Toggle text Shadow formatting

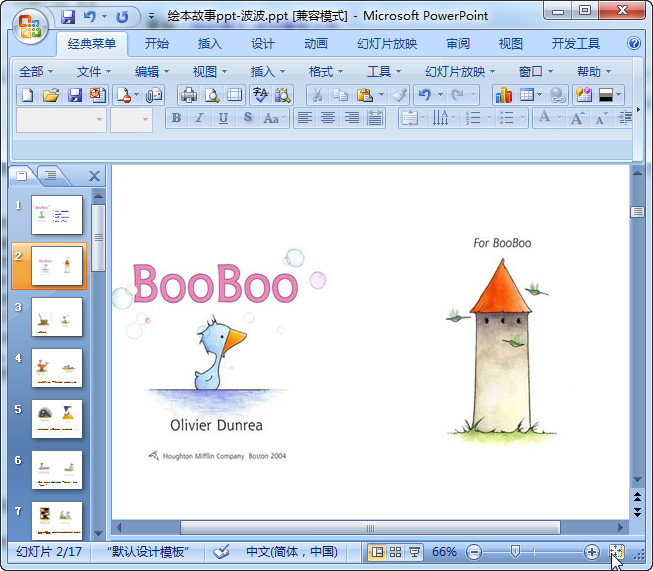click(x=248, y=118)
